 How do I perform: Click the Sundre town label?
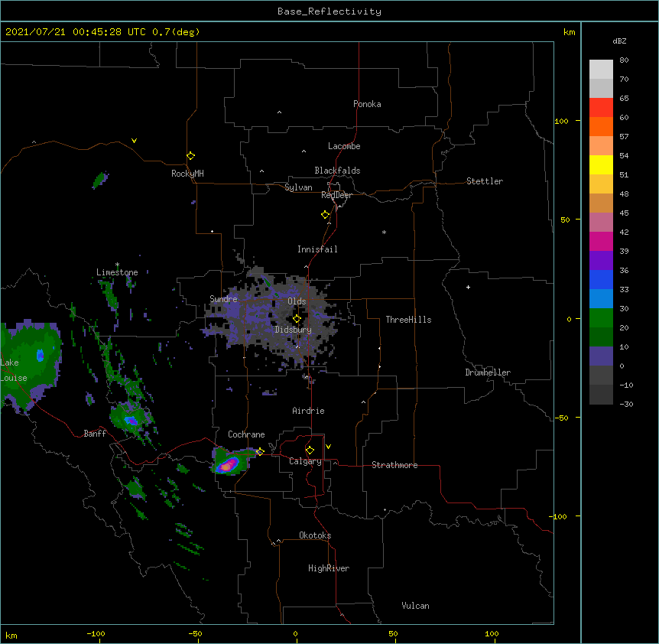click(x=223, y=299)
